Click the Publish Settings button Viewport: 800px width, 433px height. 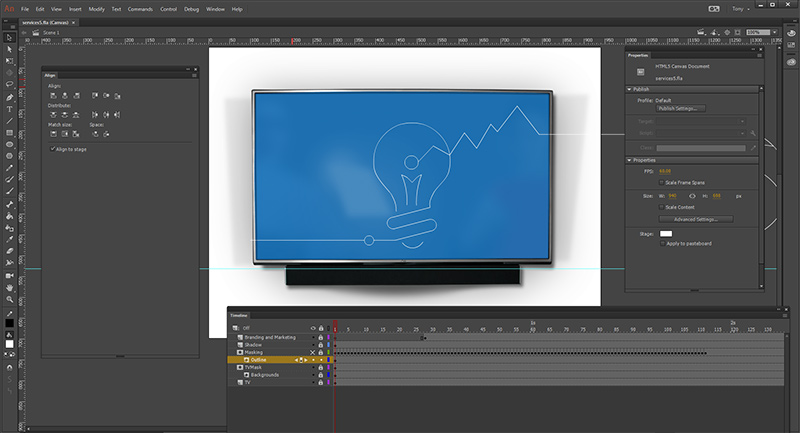tap(681, 109)
